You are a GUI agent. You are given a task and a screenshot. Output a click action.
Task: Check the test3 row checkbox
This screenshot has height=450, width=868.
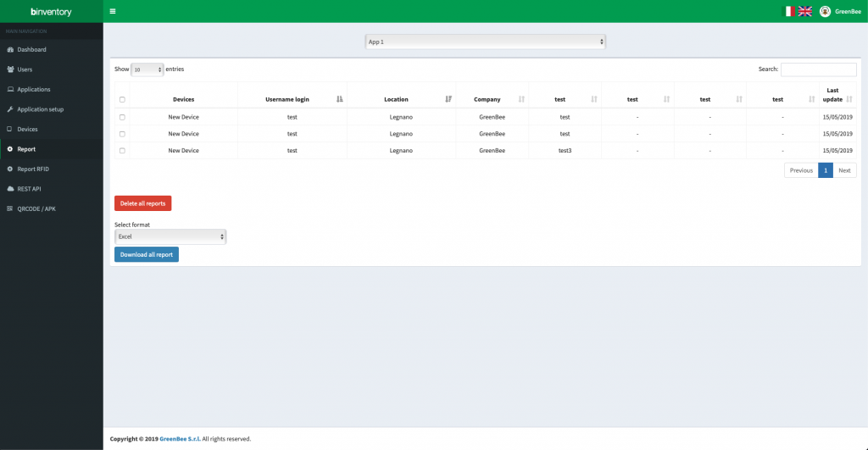coord(122,151)
